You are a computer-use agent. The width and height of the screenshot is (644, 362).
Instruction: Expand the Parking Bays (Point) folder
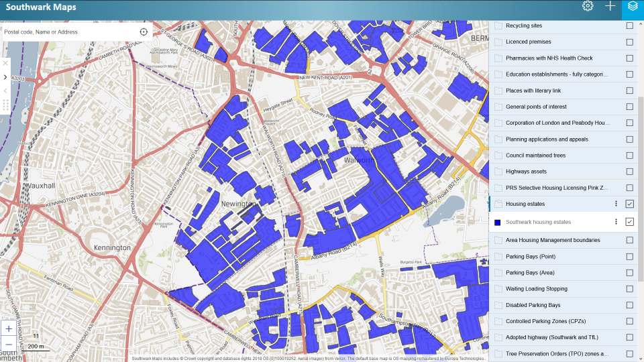pyautogui.click(x=498, y=256)
